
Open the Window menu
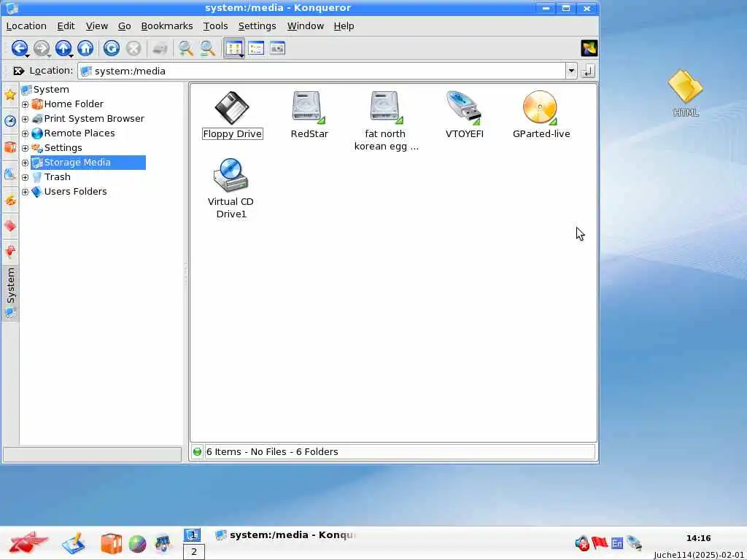tap(306, 26)
